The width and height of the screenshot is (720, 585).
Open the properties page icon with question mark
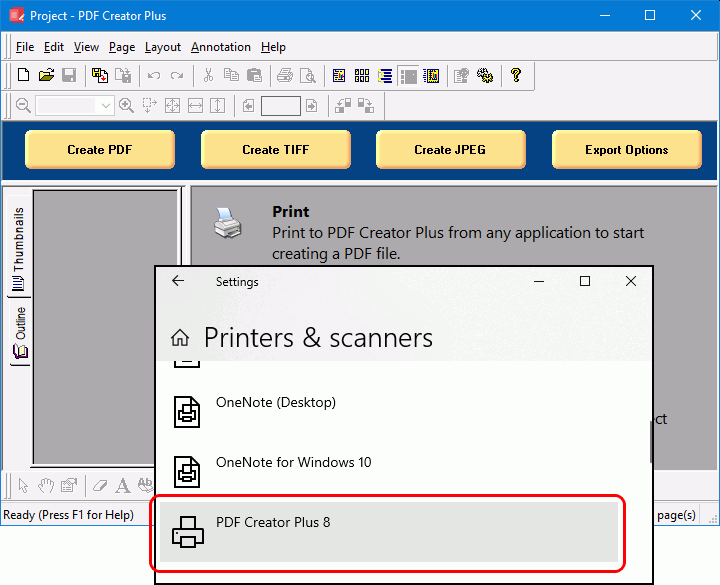tap(461, 75)
